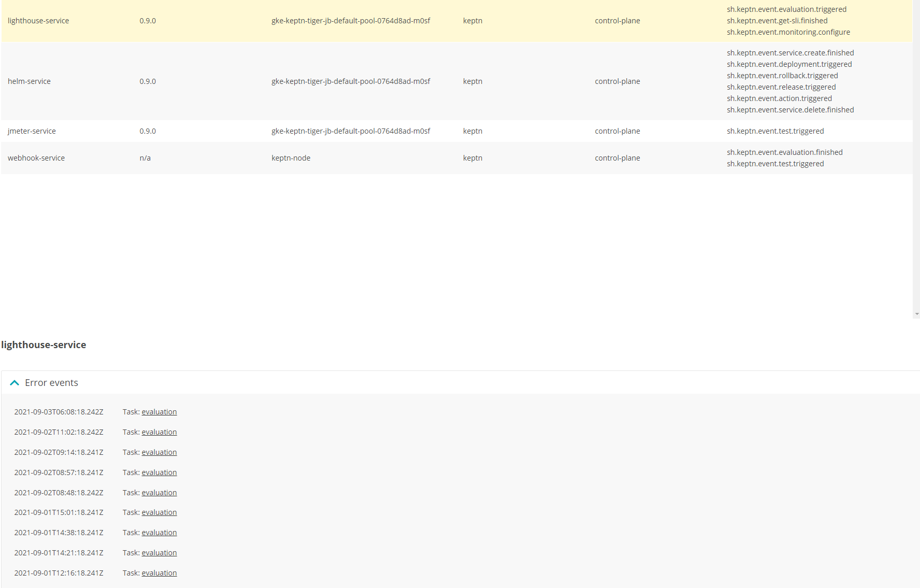Open evaluation for the 14:38 error event
The image size is (920, 588).
159,532
